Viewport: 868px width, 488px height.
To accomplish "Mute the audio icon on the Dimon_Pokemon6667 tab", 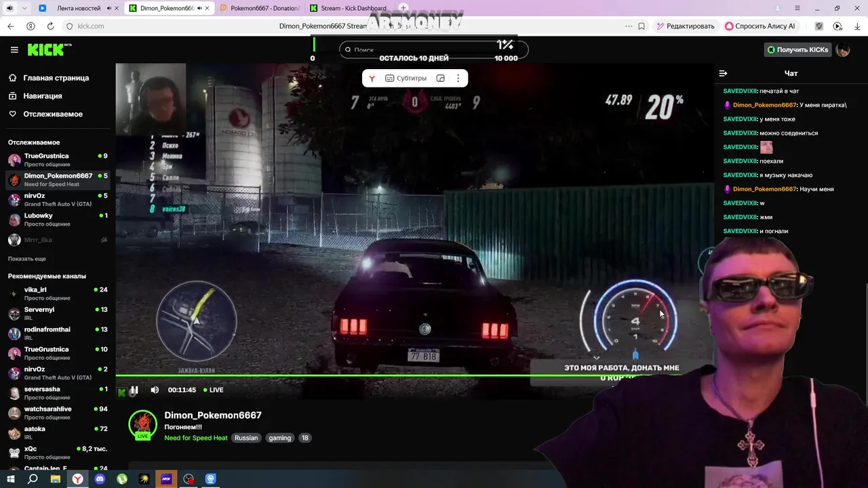I will click(x=199, y=8).
